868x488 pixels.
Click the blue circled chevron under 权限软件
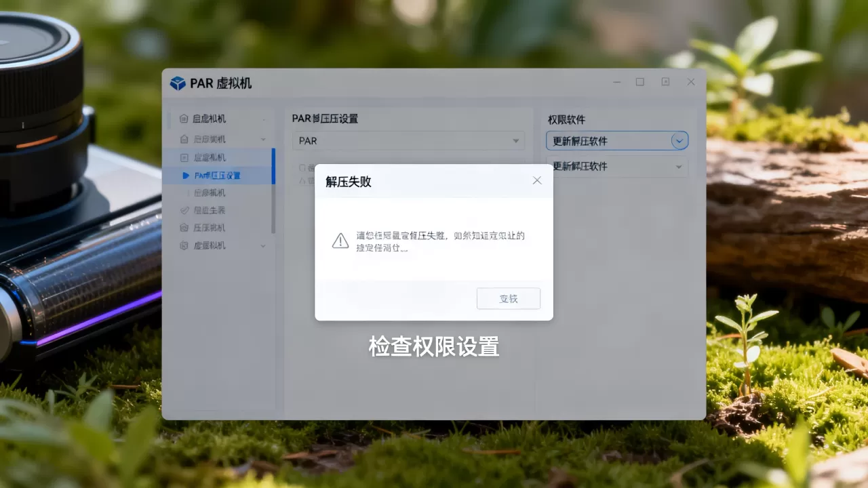(x=679, y=141)
